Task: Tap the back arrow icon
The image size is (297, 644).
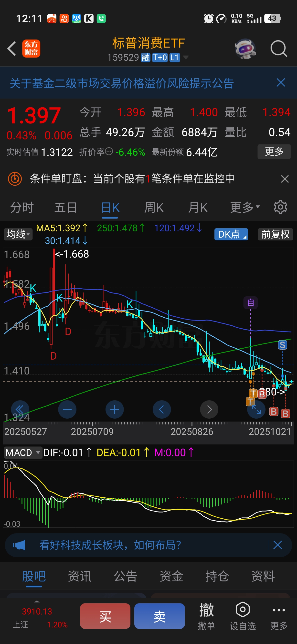Action: point(11,49)
